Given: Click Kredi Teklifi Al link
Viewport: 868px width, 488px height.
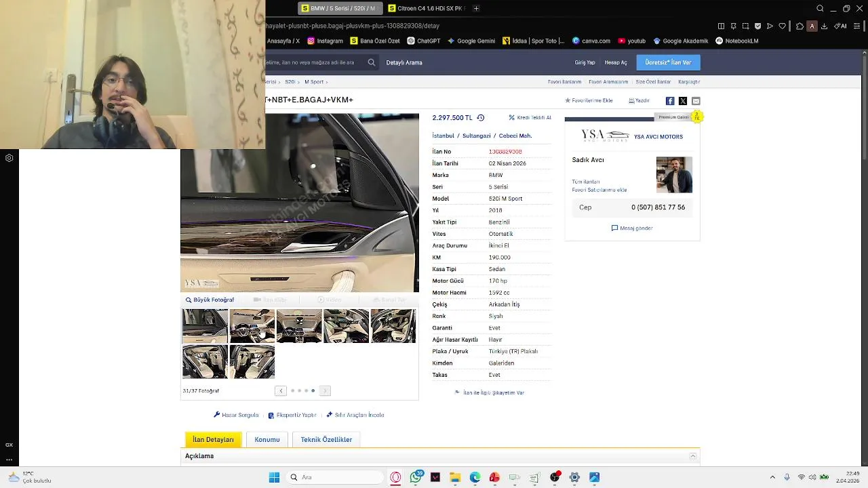Looking at the screenshot, I should [530, 117].
